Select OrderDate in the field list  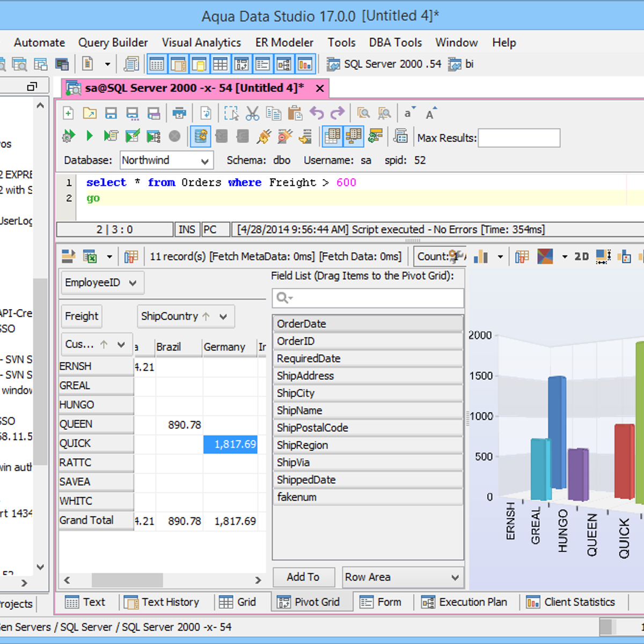point(368,324)
